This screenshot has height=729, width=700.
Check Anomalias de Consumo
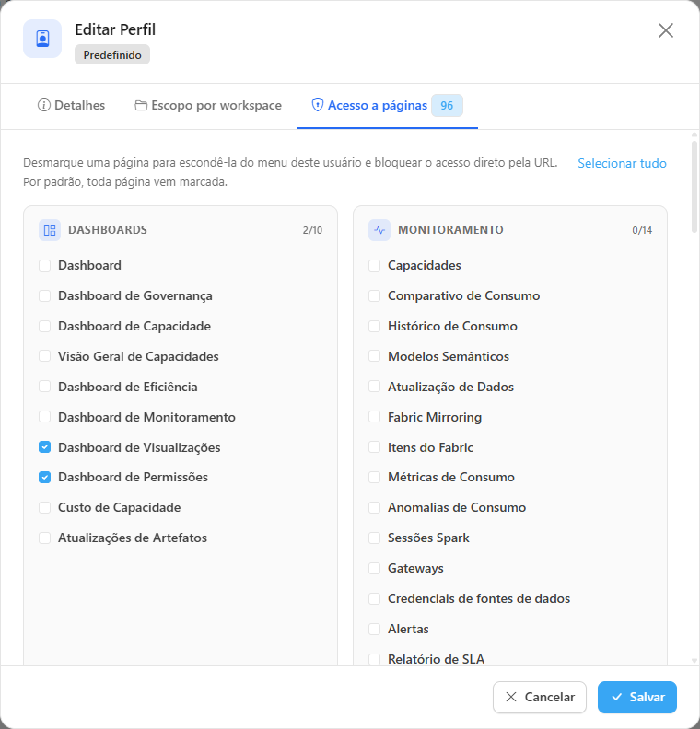[375, 507]
